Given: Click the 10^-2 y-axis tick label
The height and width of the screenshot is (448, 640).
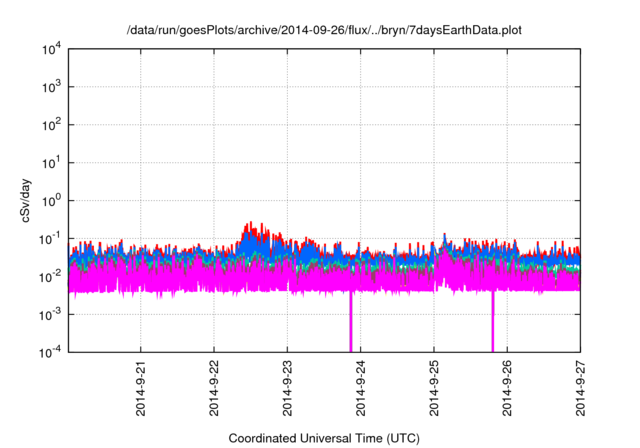Looking at the screenshot, I should pyautogui.click(x=50, y=277).
